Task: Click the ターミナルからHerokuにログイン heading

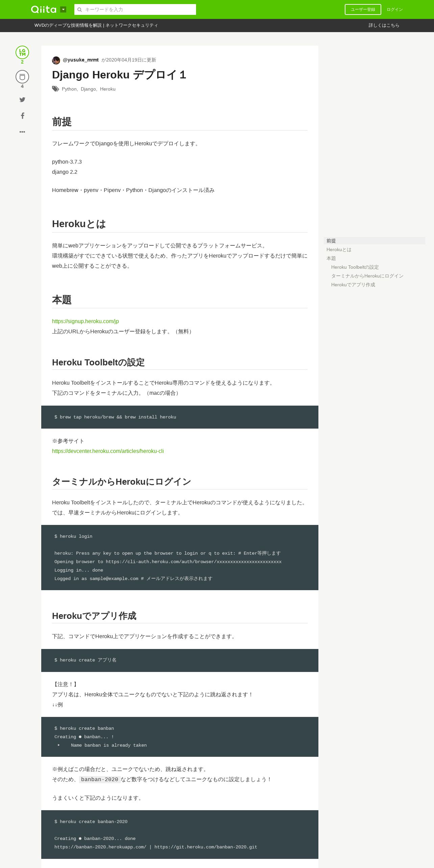Action: [x=122, y=482]
